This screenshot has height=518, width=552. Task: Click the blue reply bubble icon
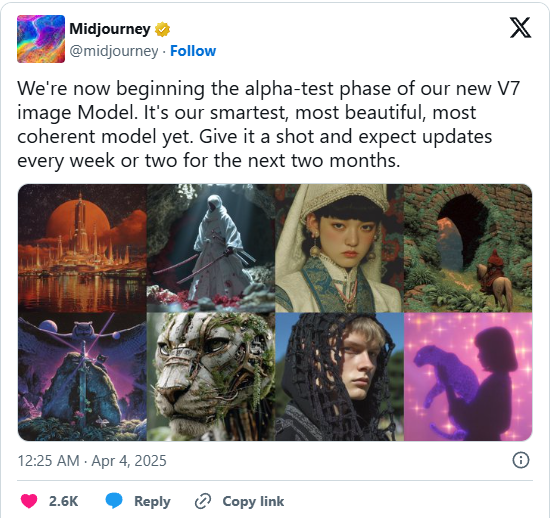pyautogui.click(x=114, y=501)
